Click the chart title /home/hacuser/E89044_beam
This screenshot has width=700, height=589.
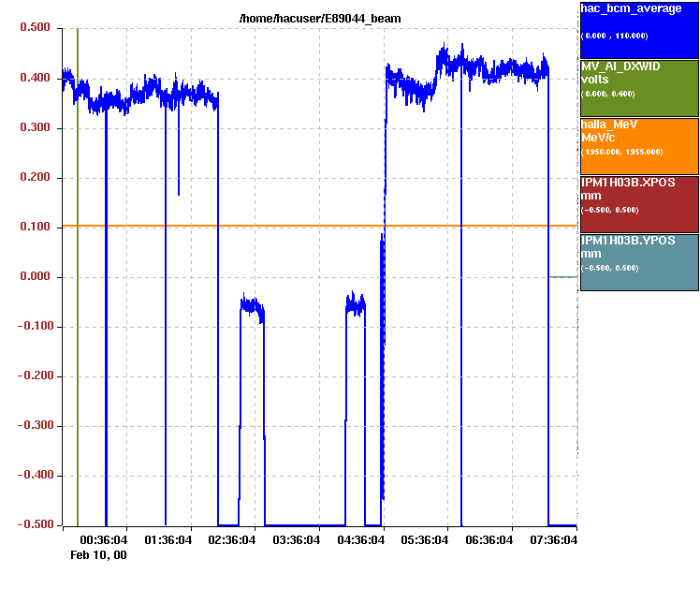pyautogui.click(x=321, y=19)
